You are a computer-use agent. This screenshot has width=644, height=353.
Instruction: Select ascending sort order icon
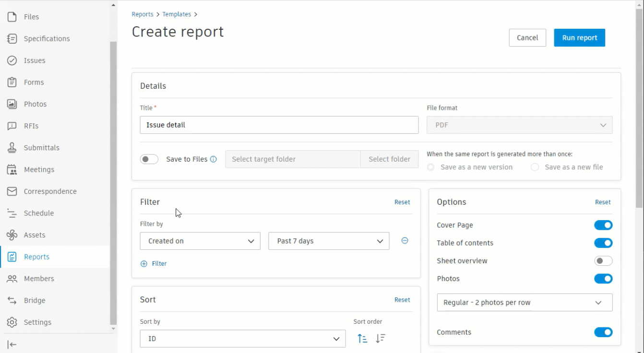[362, 339]
